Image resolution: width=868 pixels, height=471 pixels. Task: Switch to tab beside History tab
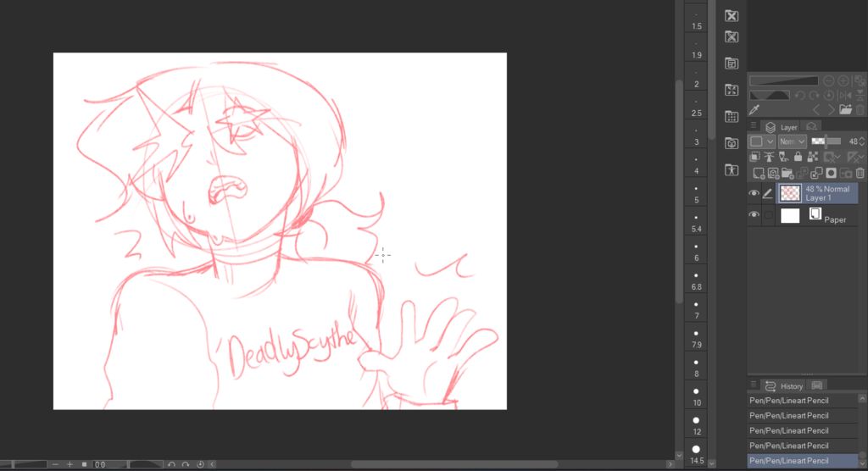point(817,385)
